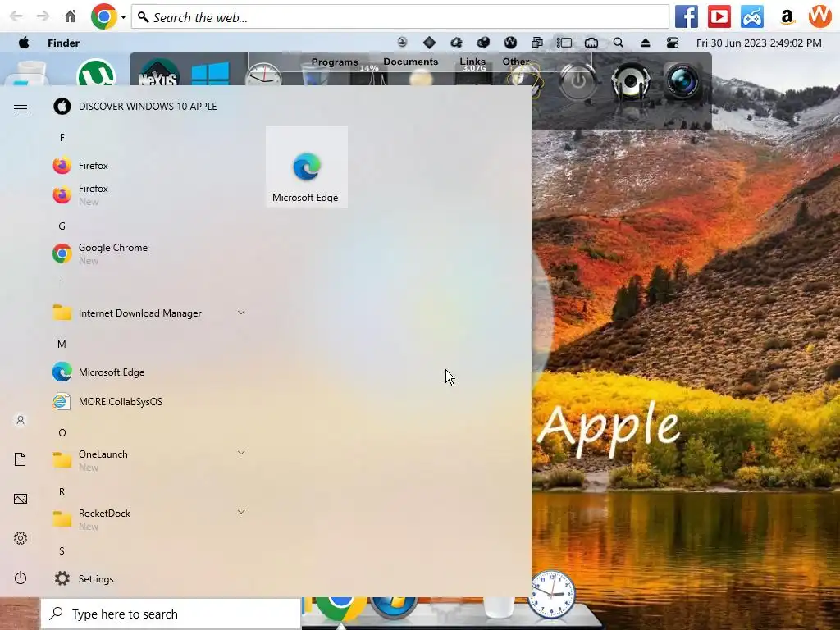Click the Nexus icon in dock
The height and width of the screenshot is (630, 840).
[158, 73]
